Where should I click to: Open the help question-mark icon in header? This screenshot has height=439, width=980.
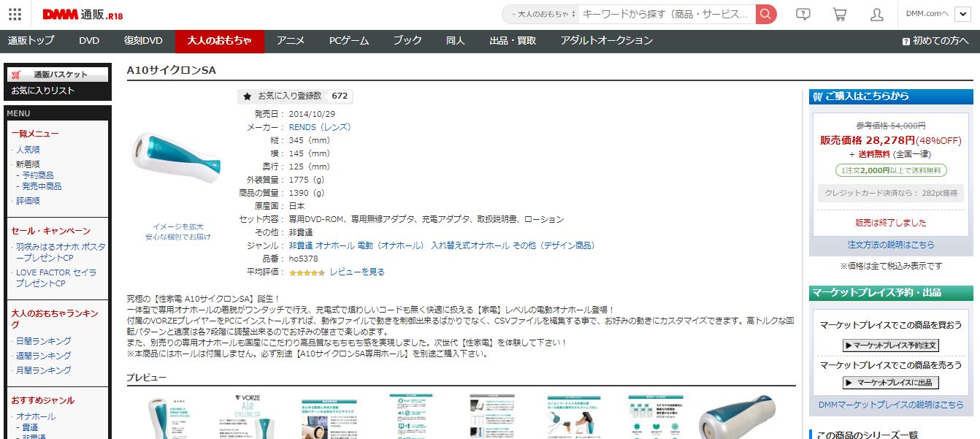click(803, 14)
